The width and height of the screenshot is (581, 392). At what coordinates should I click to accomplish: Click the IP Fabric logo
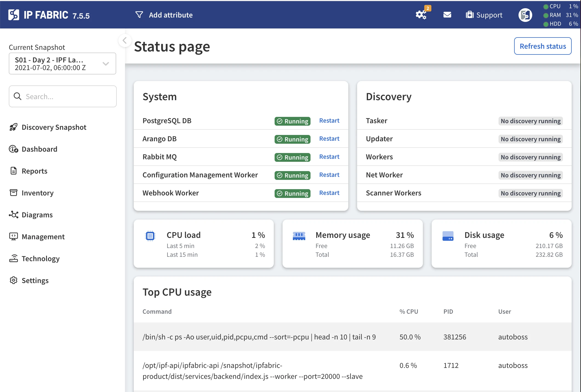(x=14, y=15)
